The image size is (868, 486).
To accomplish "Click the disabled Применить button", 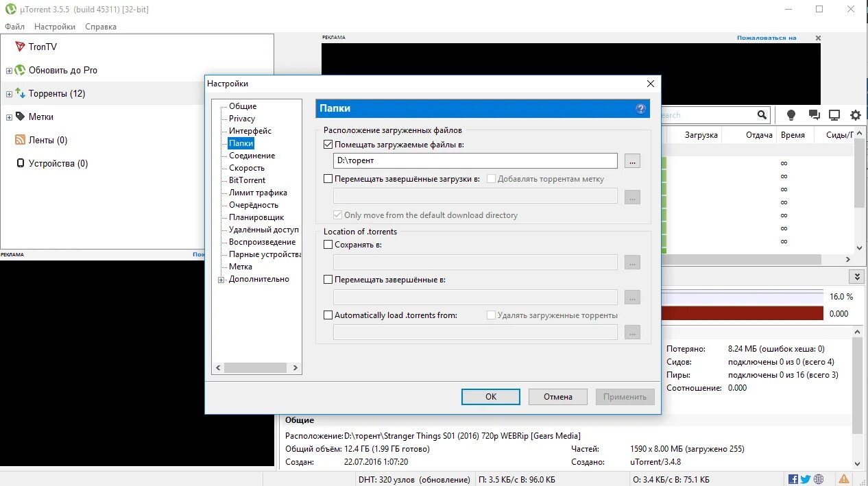I will coord(625,396).
